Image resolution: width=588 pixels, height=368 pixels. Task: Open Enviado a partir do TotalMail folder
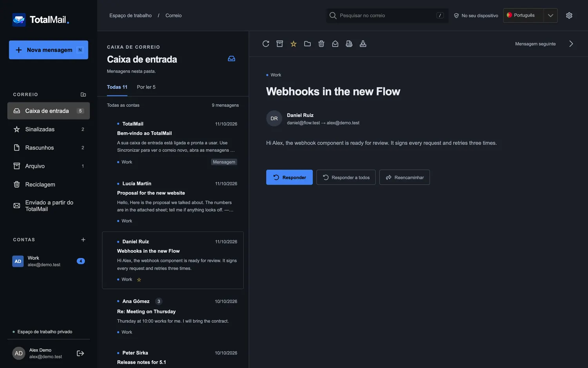tap(49, 206)
